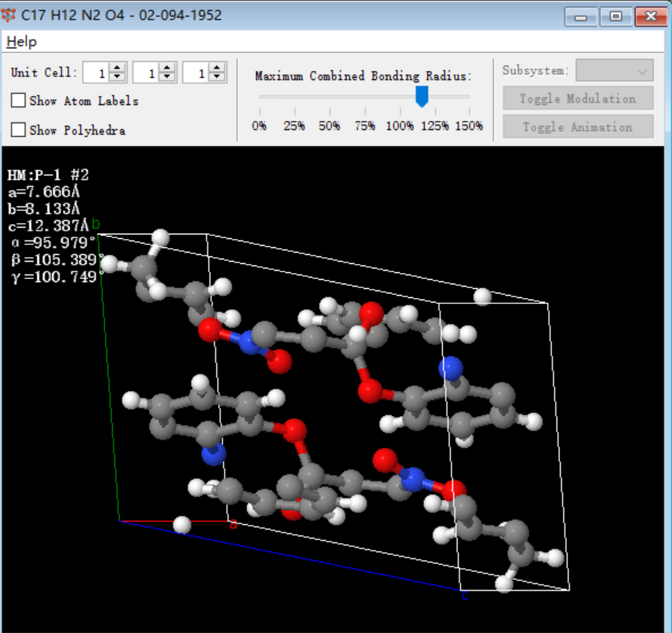Screen dimensions: 672x633
Task: Decrease the third Unit Cell value
Action: click(x=217, y=77)
